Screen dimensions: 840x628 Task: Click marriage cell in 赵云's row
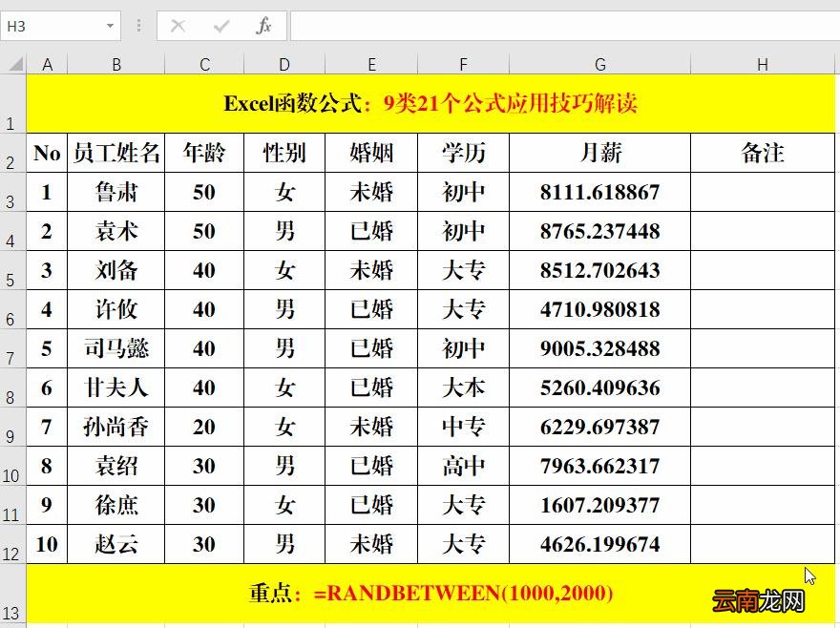click(371, 544)
